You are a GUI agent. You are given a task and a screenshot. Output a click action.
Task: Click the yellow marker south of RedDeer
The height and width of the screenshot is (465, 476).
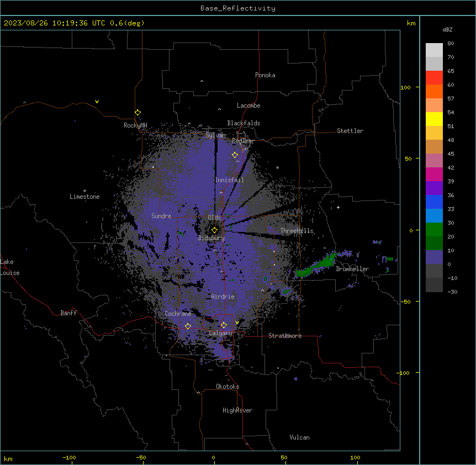click(x=235, y=155)
